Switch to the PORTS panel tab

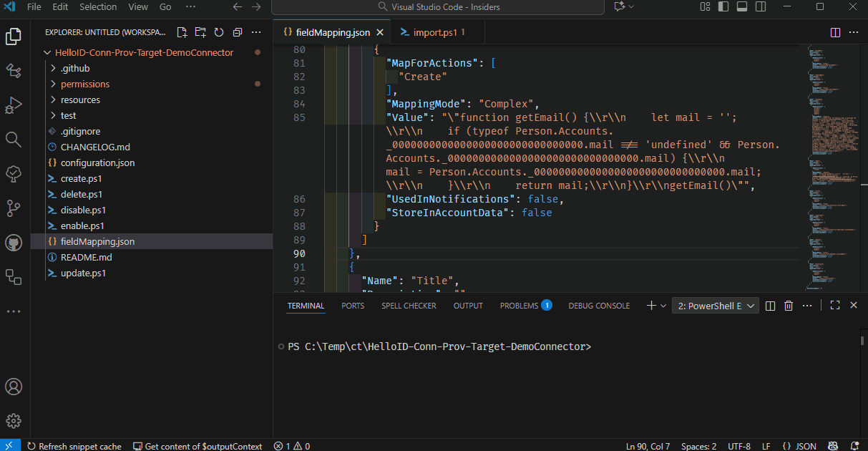tap(353, 306)
